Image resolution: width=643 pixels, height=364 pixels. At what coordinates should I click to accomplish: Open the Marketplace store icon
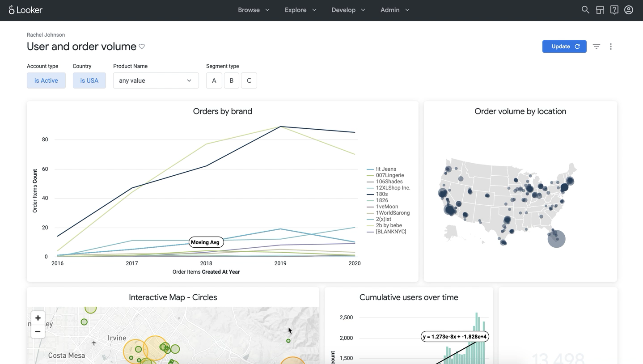[600, 10]
